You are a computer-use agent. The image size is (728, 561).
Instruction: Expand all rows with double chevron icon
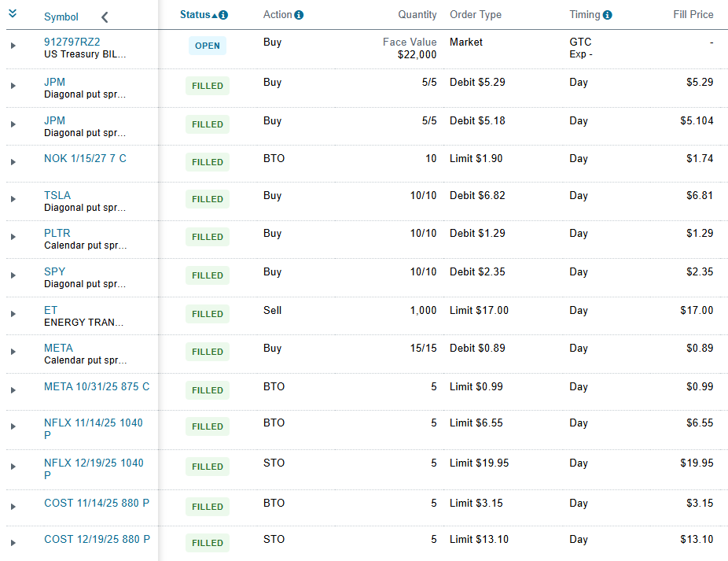click(x=13, y=13)
